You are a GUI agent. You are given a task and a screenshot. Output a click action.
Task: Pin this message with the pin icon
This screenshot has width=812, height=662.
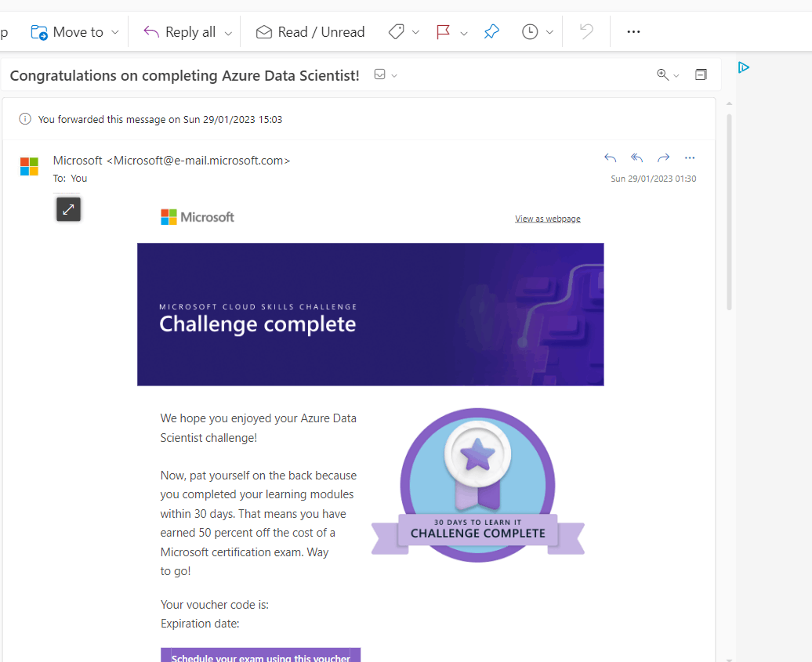coord(491,31)
